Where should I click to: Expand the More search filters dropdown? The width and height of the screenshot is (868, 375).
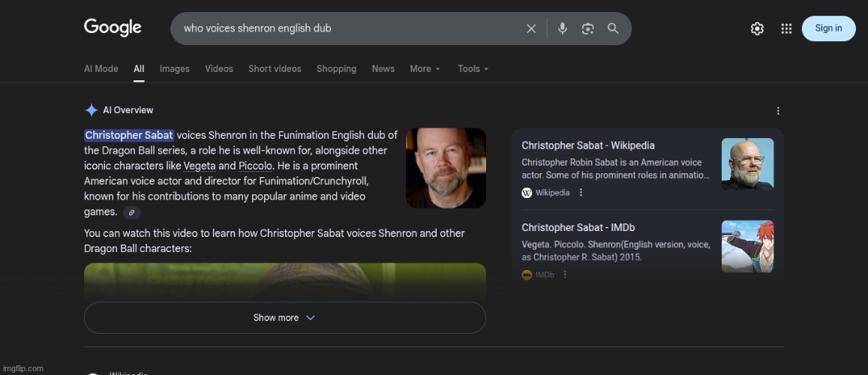coord(425,69)
